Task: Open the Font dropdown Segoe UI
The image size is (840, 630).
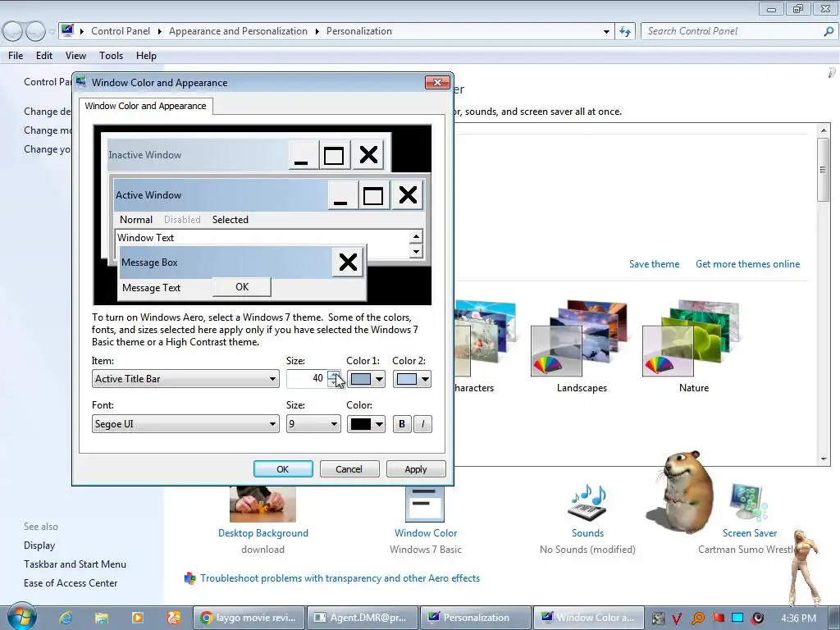Action: pos(185,424)
